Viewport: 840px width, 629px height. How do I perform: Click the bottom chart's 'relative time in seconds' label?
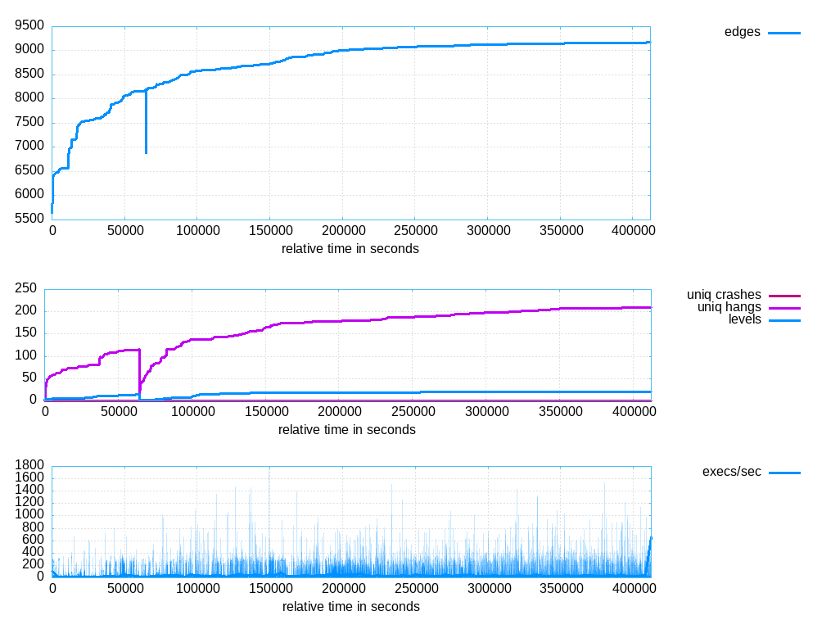point(351,607)
